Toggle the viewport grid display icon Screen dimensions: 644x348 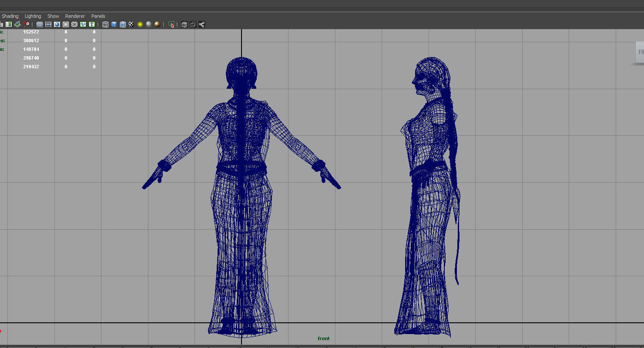pos(40,24)
